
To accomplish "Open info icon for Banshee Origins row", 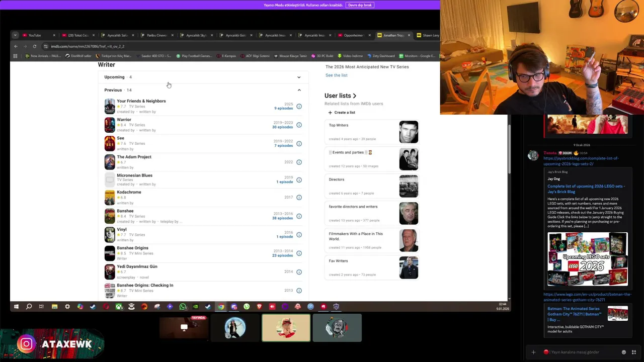I will 299,253.
